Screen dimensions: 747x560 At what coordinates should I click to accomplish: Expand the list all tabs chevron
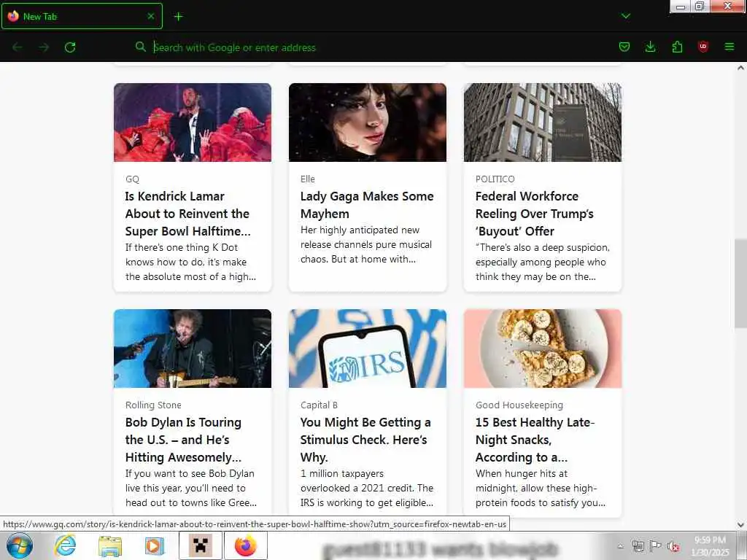tap(625, 16)
